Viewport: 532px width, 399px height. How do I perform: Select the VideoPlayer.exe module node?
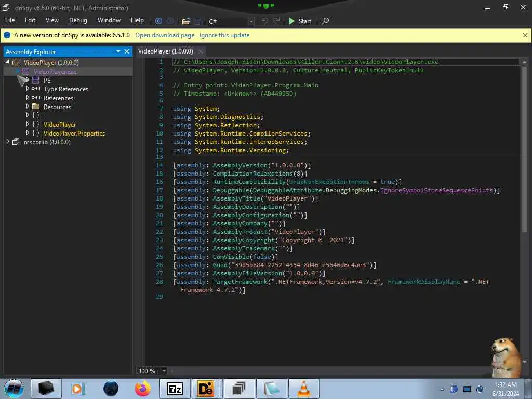click(x=55, y=72)
